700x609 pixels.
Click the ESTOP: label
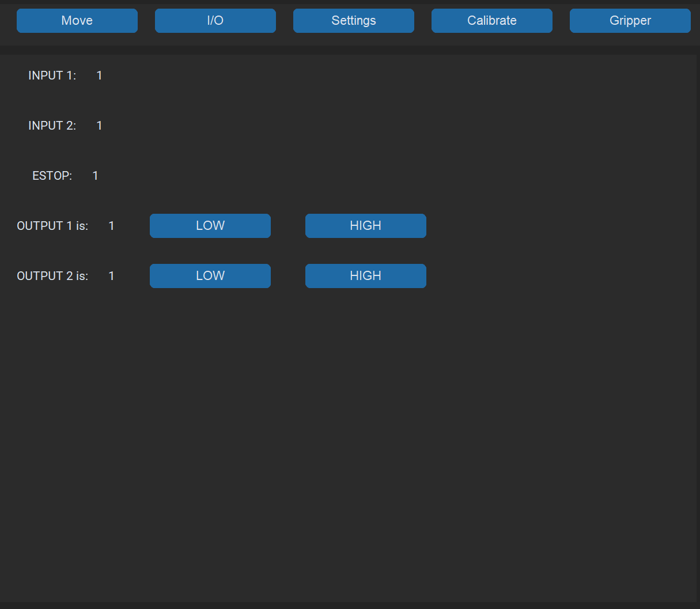[x=52, y=176]
